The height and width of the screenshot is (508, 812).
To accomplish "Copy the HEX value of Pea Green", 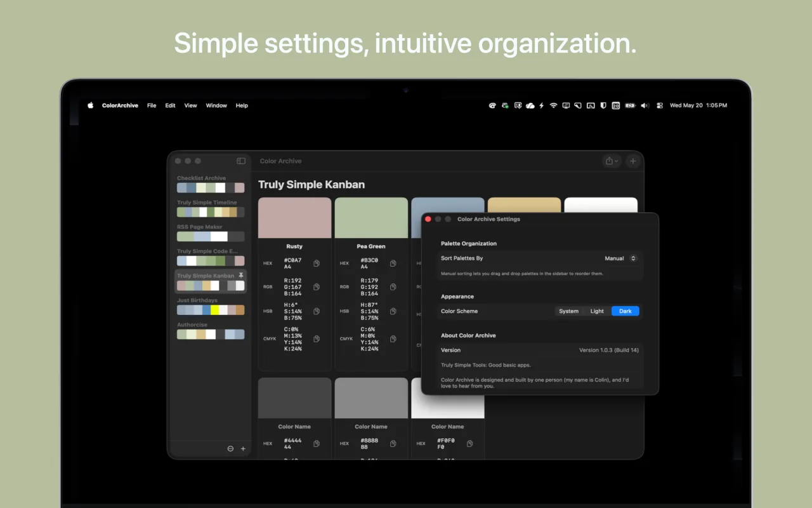I will [393, 264].
